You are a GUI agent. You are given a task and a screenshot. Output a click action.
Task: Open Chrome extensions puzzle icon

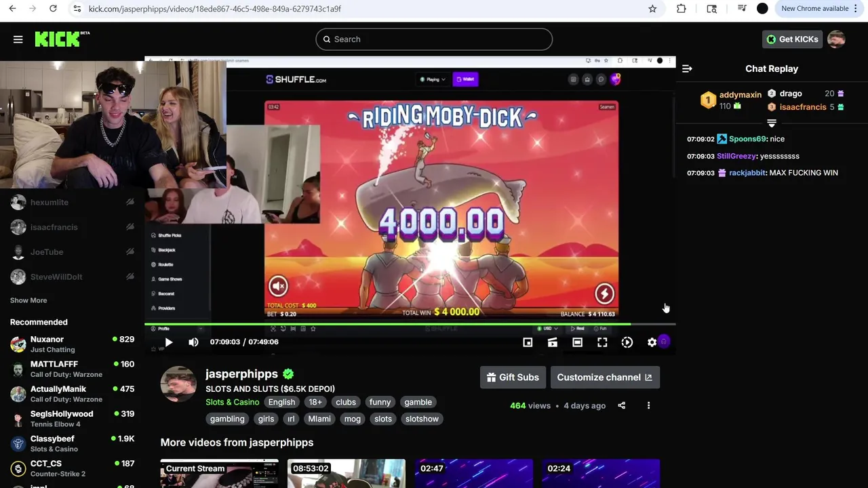coord(682,9)
